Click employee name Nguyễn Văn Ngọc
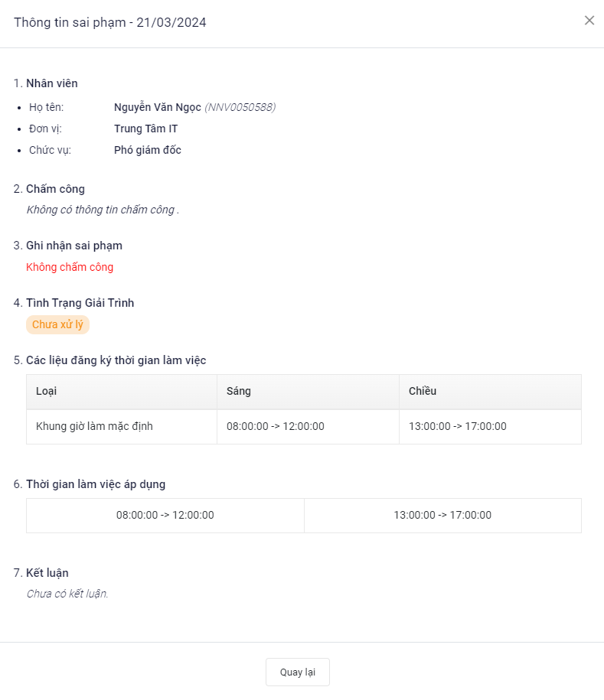Image resolution: width=604 pixels, height=700 pixels. coord(157,107)
